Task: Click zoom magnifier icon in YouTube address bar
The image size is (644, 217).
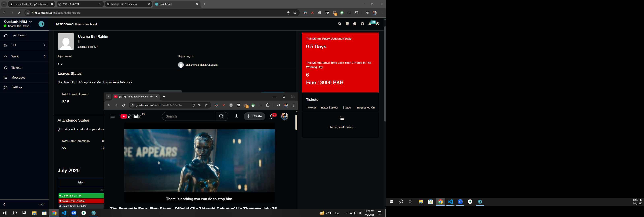Action: coord(200,105)
